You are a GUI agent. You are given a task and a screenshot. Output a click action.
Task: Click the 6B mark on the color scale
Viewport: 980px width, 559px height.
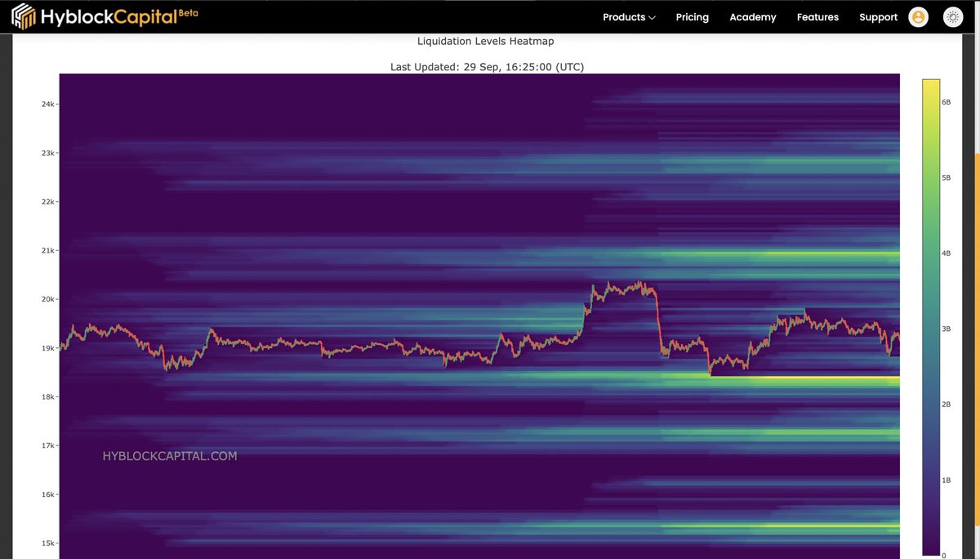[946, 101]
